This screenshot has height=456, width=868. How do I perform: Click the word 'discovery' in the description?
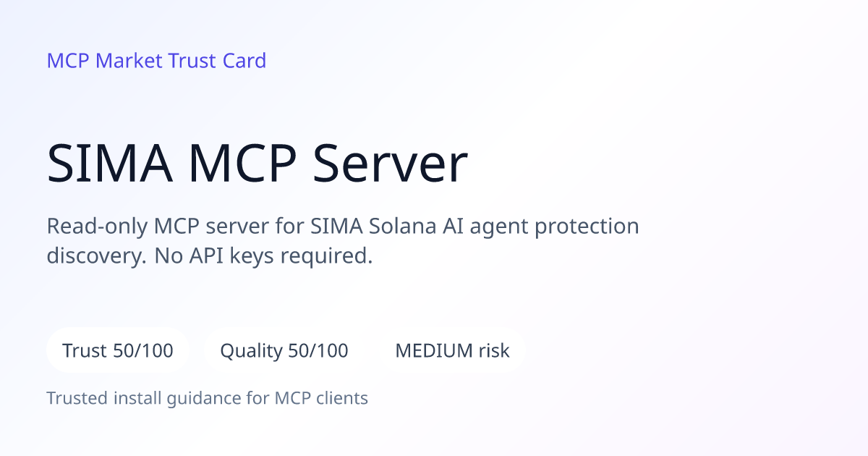click(95, 256)
